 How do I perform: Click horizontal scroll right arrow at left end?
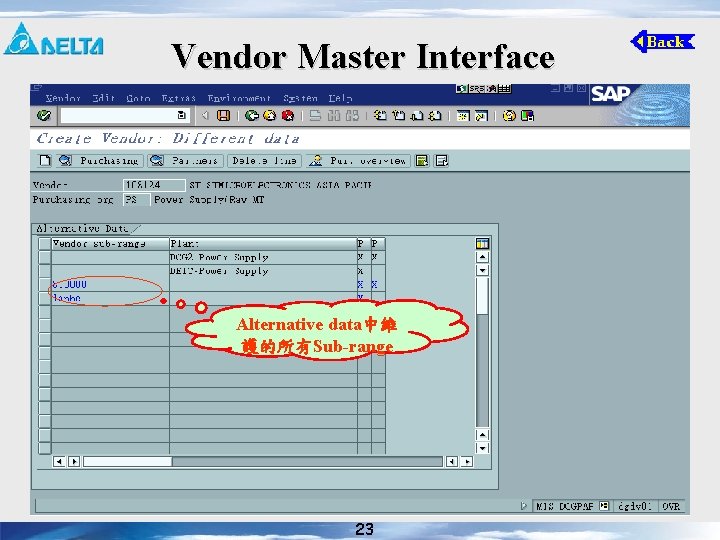click(x=74, y=461)
